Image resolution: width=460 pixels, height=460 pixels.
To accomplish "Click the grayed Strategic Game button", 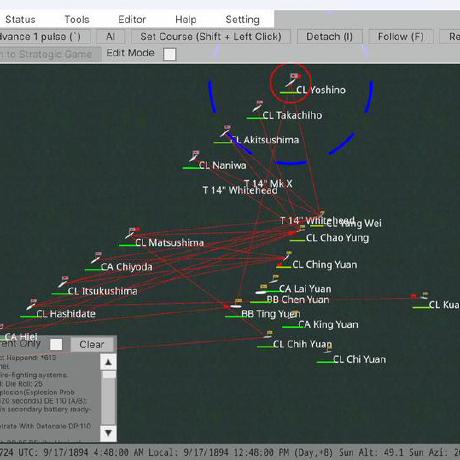I will (x=50, y=54).
